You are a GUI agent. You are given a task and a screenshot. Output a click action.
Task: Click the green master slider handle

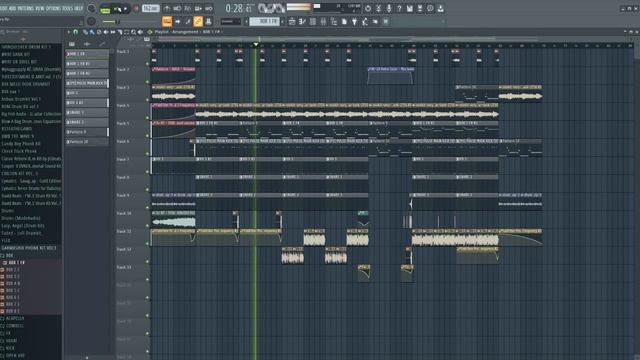click(117, 21)
